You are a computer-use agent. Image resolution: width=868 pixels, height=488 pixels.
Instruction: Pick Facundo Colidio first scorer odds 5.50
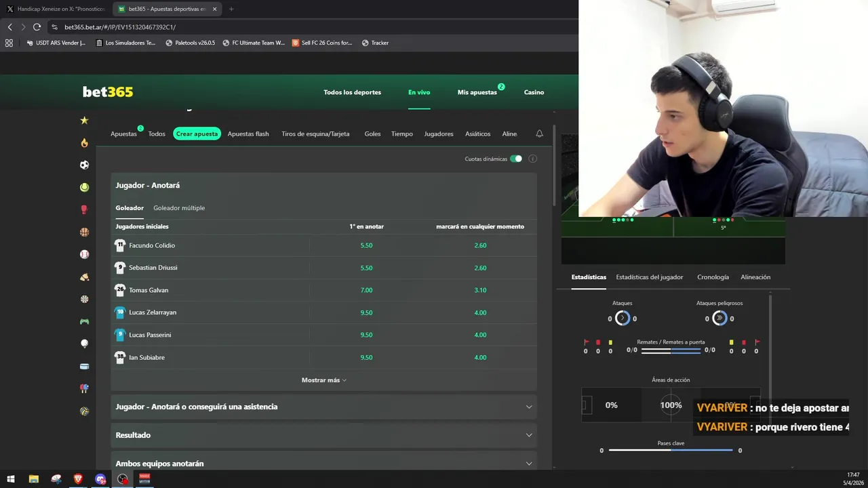click(x=366, y=245)
